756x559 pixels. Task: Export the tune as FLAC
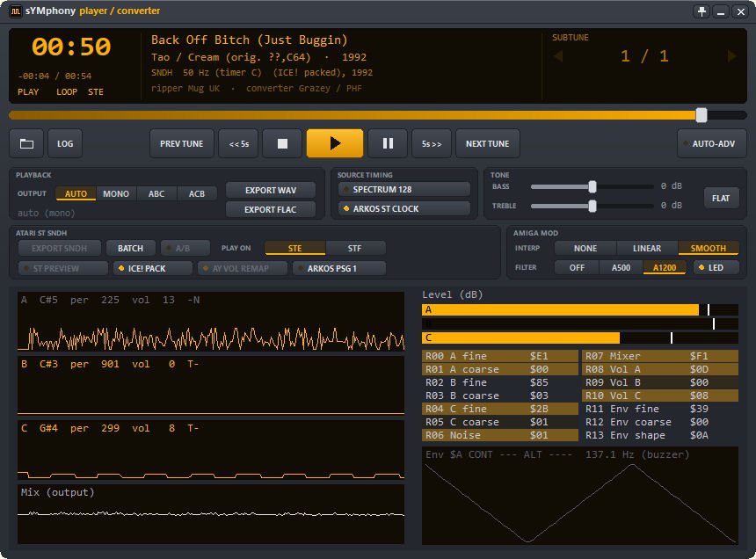[271, 209]
